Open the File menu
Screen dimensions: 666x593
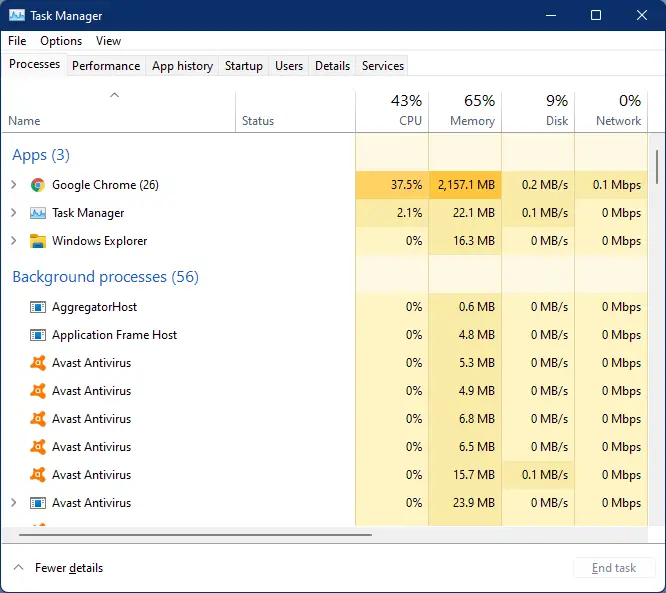[x=17, y=41]
